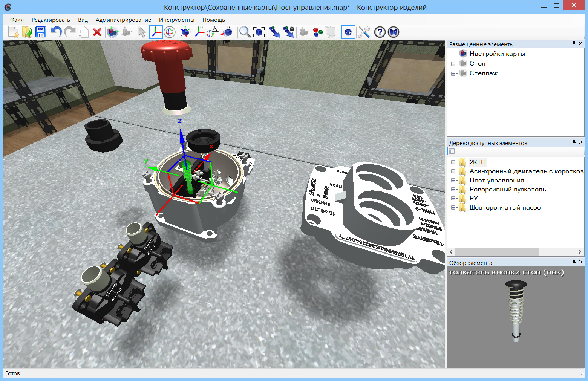Select the arrow pointer tool
Image resolution: width=588 pixels, height=381 pixels.
142,32
